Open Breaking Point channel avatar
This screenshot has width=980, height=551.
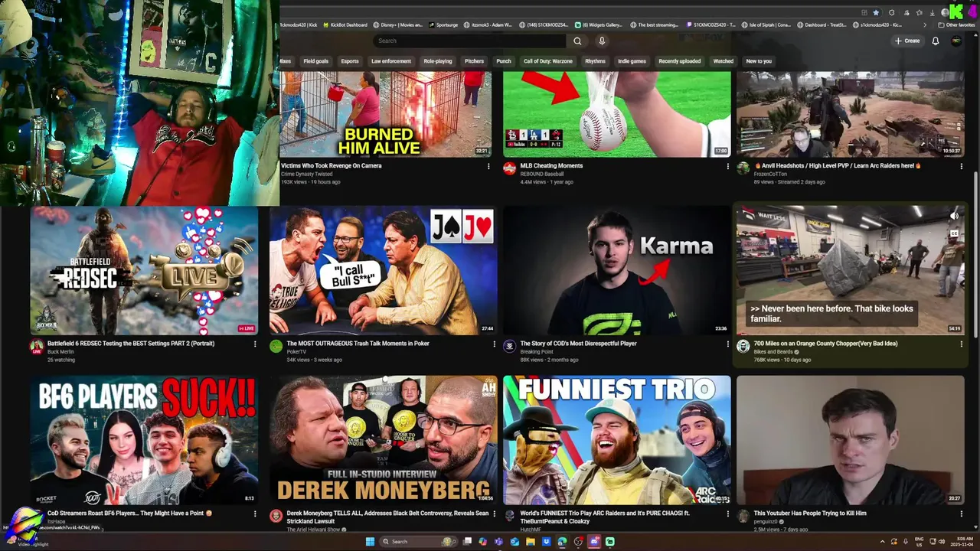tap(510, 347)
